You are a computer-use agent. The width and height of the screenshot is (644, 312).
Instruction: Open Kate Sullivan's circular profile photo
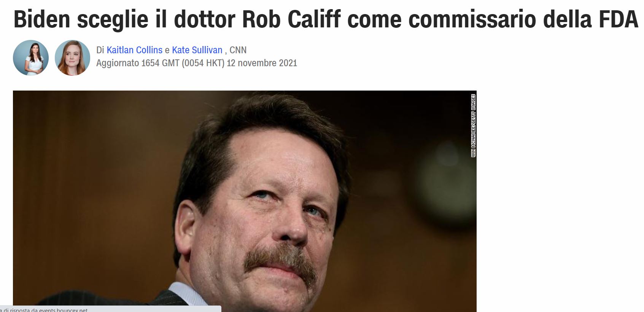(72, 58)
